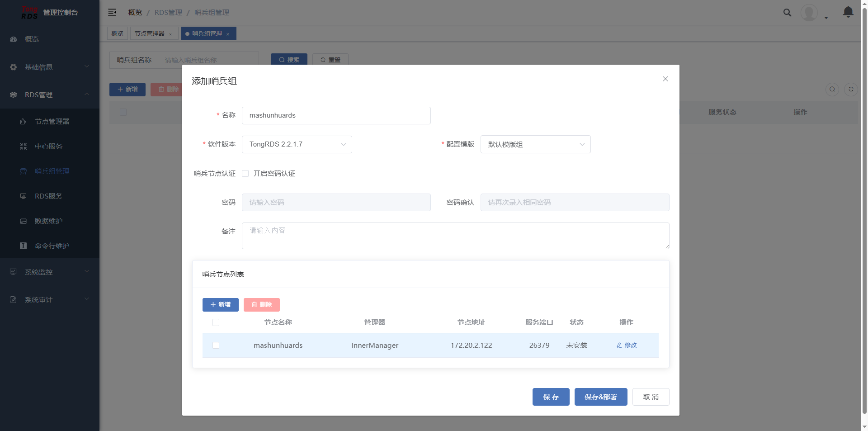This screenshot has width=868, height=431.
Task: Open RDS服务 in the sidebar
Action: click(x=50, y=196)
